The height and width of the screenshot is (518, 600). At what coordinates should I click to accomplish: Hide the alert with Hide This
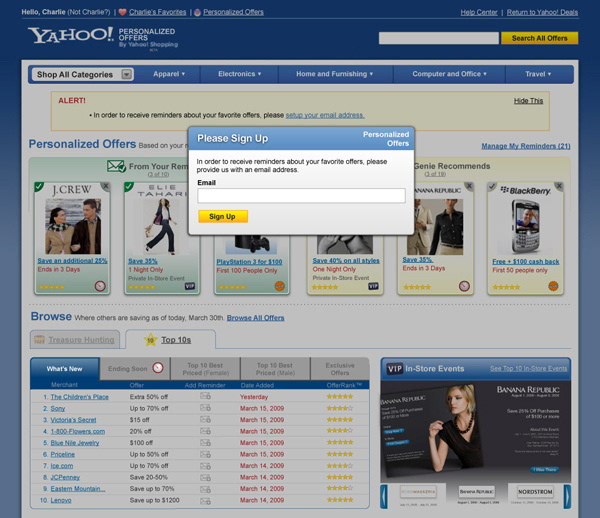click(528, 101)
